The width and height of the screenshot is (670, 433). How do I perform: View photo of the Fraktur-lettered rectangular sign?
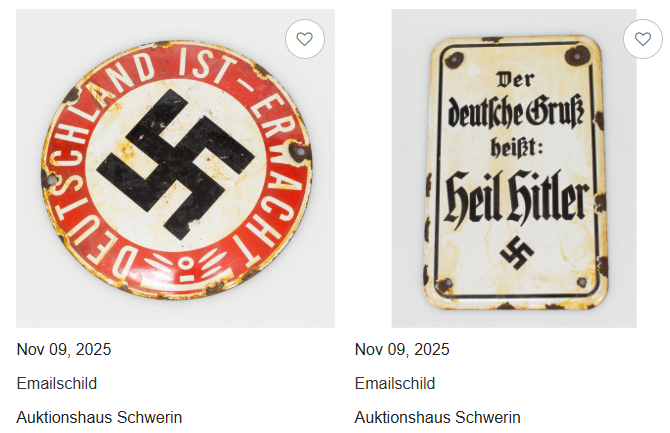click(514, 168)
